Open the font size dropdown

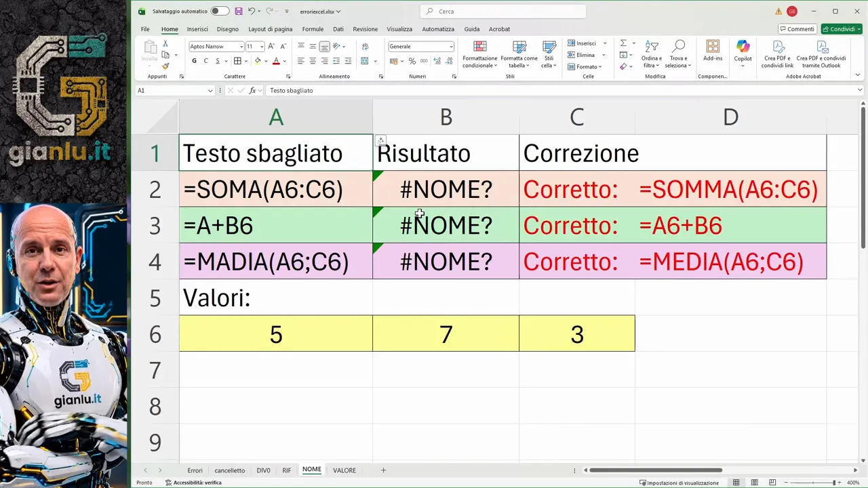tap(262, 47)
